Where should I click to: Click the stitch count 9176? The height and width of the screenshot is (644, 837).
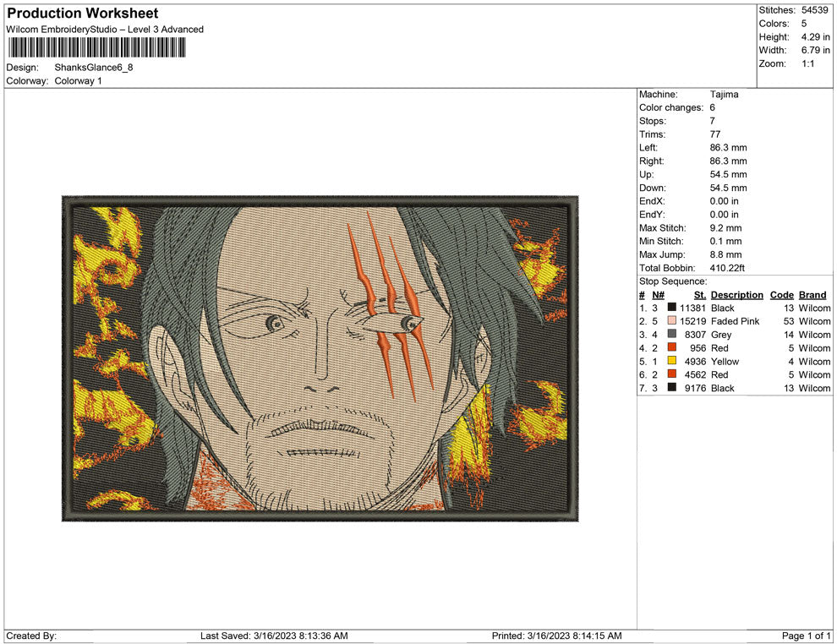[x=696, y=388]
